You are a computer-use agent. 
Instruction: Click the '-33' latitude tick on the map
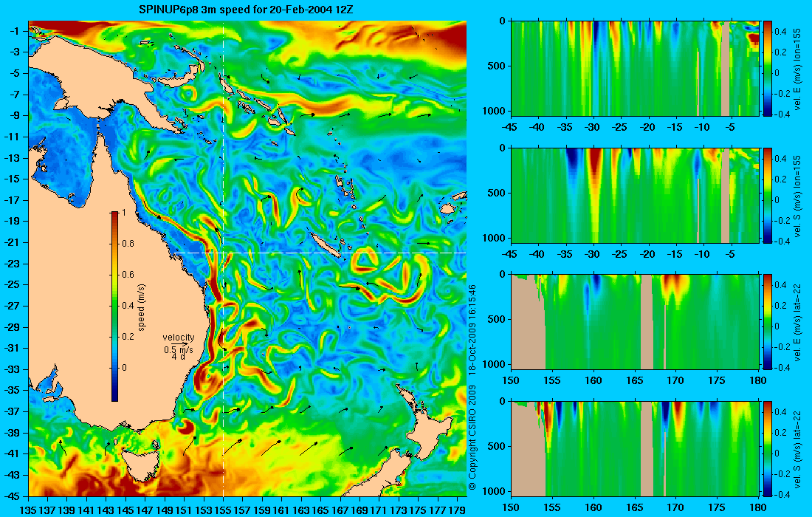pos(12,369)
